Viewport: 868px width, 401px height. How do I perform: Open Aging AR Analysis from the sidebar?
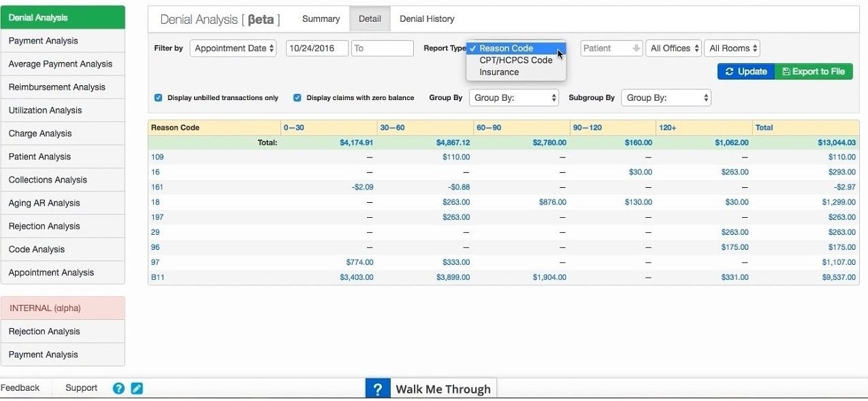tap(44, 202)
